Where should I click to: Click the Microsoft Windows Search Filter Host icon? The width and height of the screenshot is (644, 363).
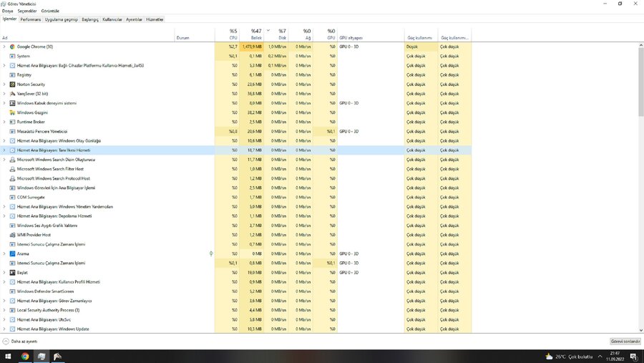(12, 169)
